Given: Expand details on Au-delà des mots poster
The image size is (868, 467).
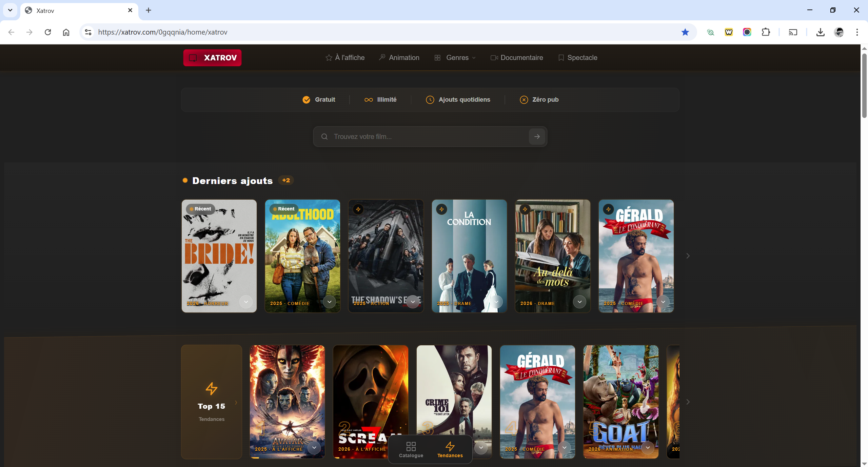Looking at the screenshot, I should point(579,302).
